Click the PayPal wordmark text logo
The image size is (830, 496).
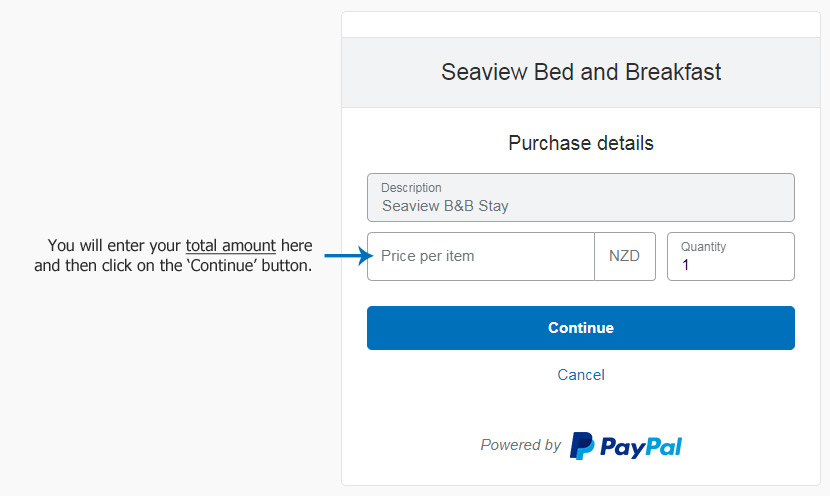[x=641, y=447]
